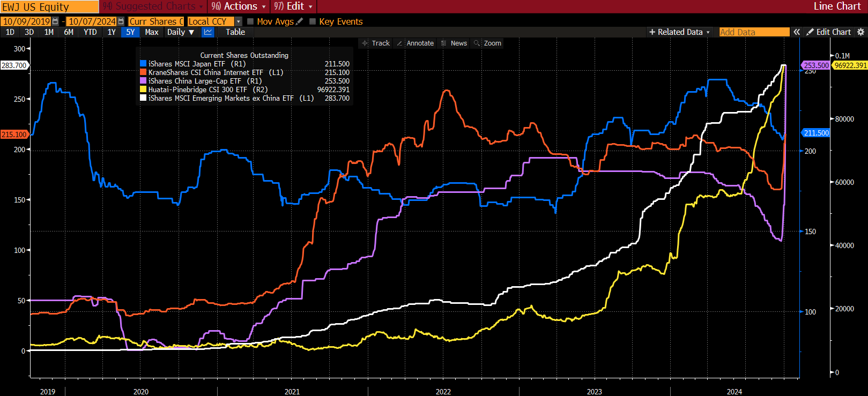Click the orange KraneShares CSI China Internet swatch
The height and width of the screenshot is (396, 868).
pyautogui.click(x=143, y=72)
